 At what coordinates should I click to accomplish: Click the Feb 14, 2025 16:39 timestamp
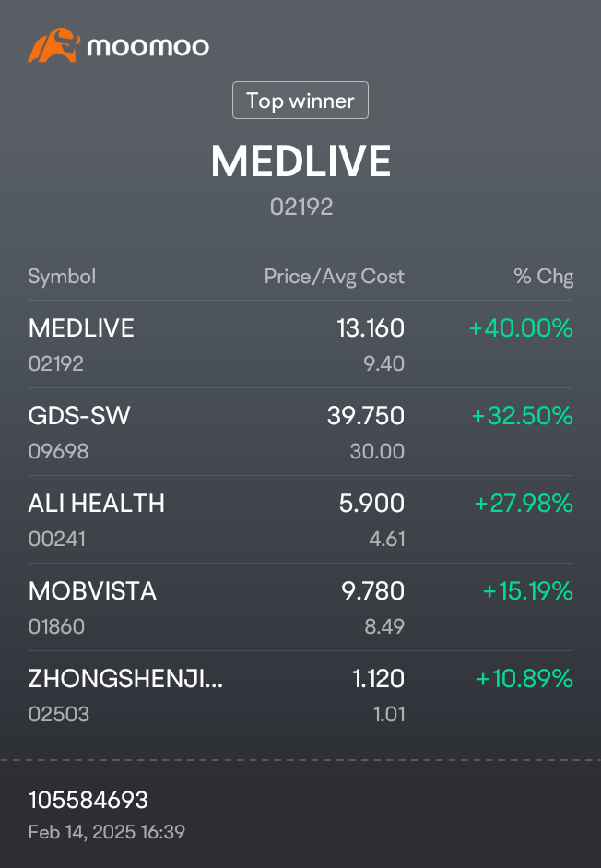click(107, 832)
